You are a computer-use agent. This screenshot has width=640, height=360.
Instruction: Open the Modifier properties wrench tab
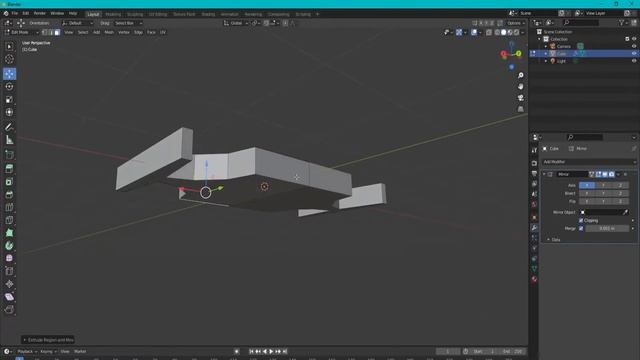point(534,228)
